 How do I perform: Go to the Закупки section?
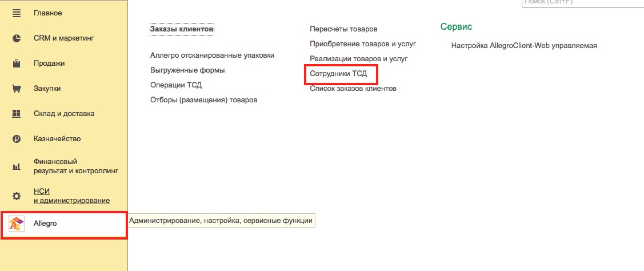click(x=47, y=89)
